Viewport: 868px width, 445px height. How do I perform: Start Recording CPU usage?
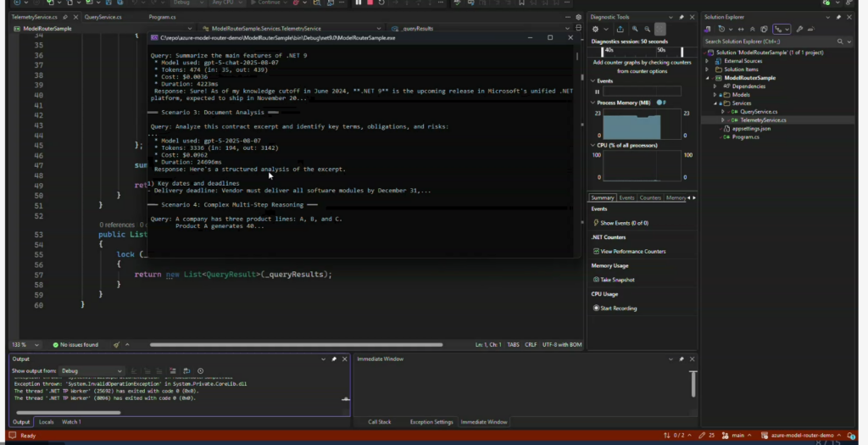pyautogui.click(x=618, y=308)
